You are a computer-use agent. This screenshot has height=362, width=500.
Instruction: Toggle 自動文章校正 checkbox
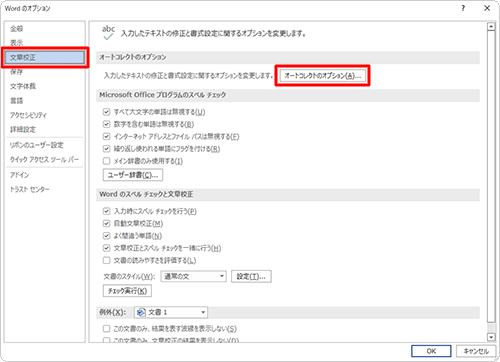pyautogui.click(x=106, y=223)
